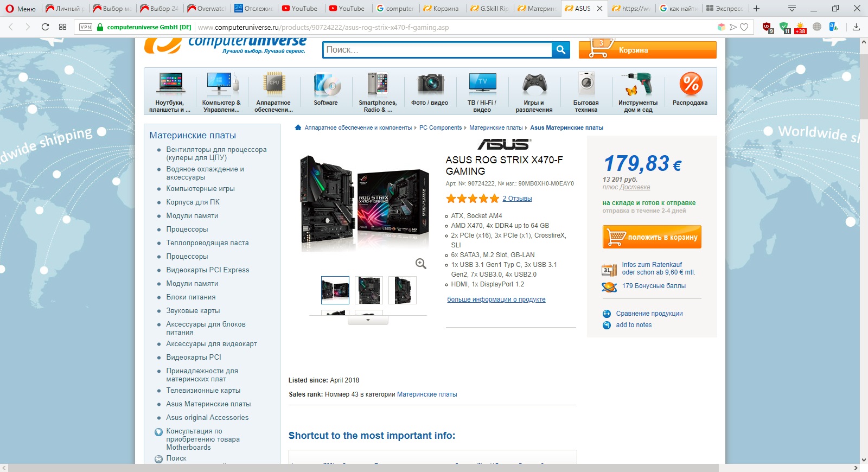Open the Бытовая техника washer icon
Viewport: 868px width, 472px height.
[x=586, y=91]
